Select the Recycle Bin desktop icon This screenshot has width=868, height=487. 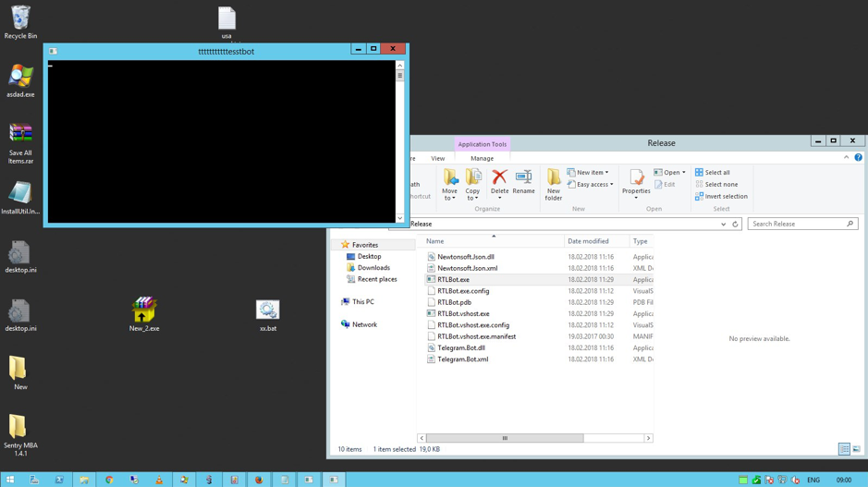click(x=20, y=23)
